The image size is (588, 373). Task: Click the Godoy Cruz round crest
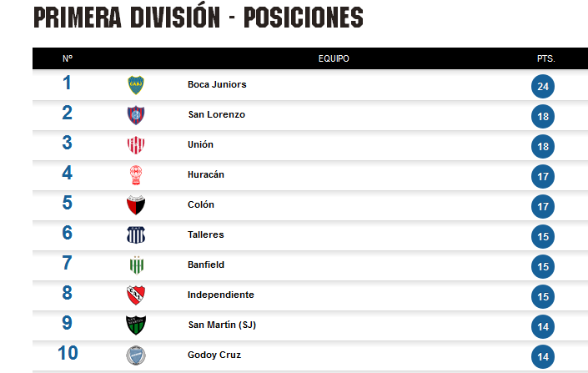click(136, 355)
